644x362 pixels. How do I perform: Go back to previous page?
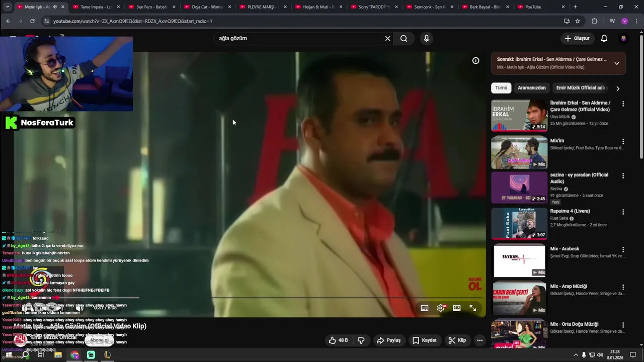(8, 21)
